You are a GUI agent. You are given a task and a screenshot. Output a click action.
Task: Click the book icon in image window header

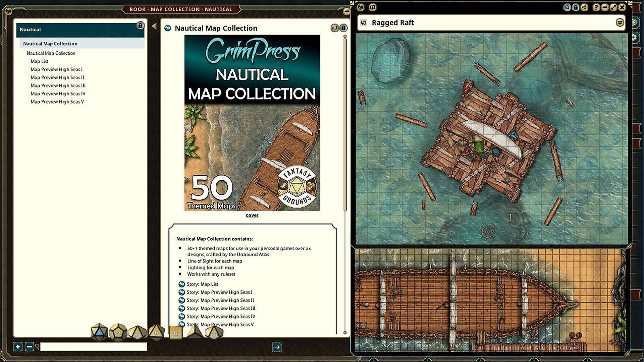coord(372,7)
